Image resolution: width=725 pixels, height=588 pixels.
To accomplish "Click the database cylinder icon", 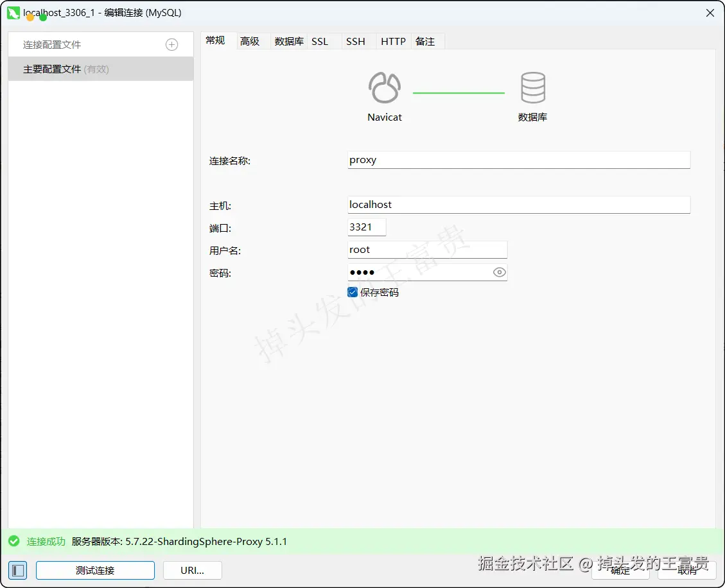I will (532, 87).
